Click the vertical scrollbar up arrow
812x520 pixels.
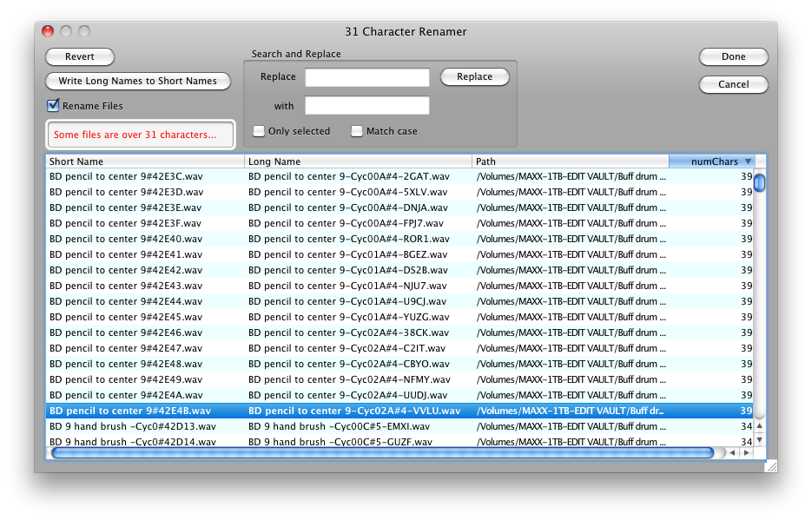[760, 425]
